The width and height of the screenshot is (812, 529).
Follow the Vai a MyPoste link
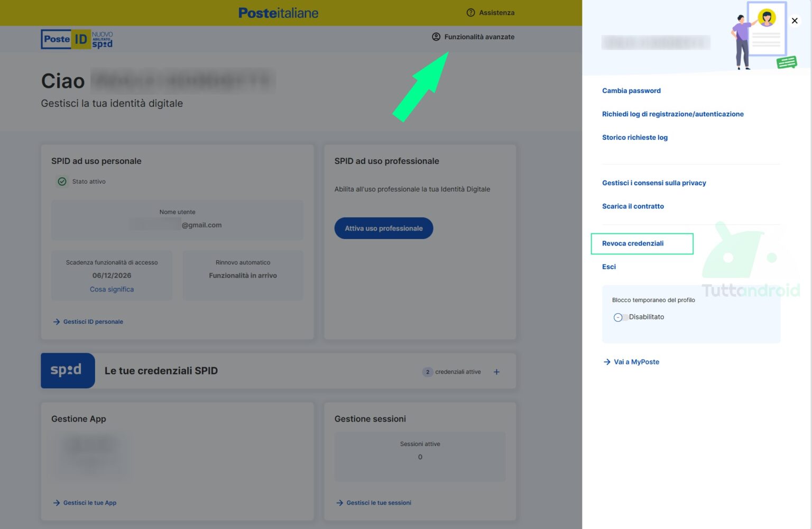click(x=636, y=362)
